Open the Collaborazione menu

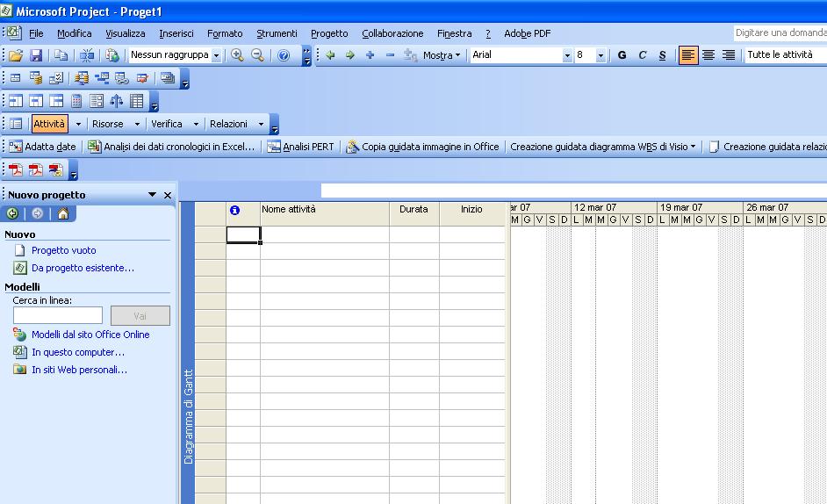(x=392, y=33)
